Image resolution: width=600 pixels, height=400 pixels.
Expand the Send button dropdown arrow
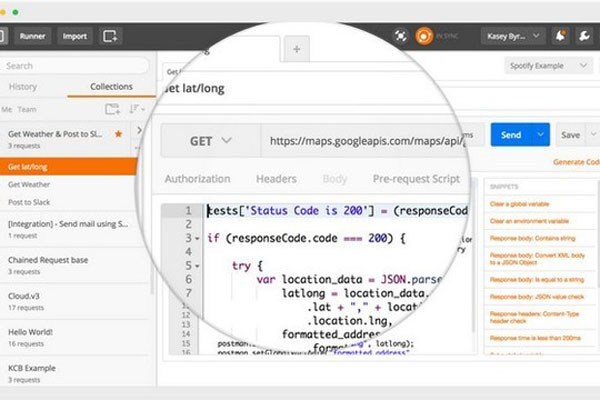click(541, 134)
